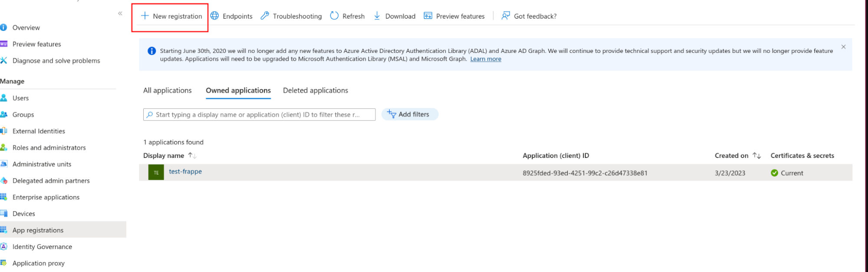The height and width of the screenshot is (272, 868).
Task: Click the Preview features toolbar icon
Action: point(428,16)
